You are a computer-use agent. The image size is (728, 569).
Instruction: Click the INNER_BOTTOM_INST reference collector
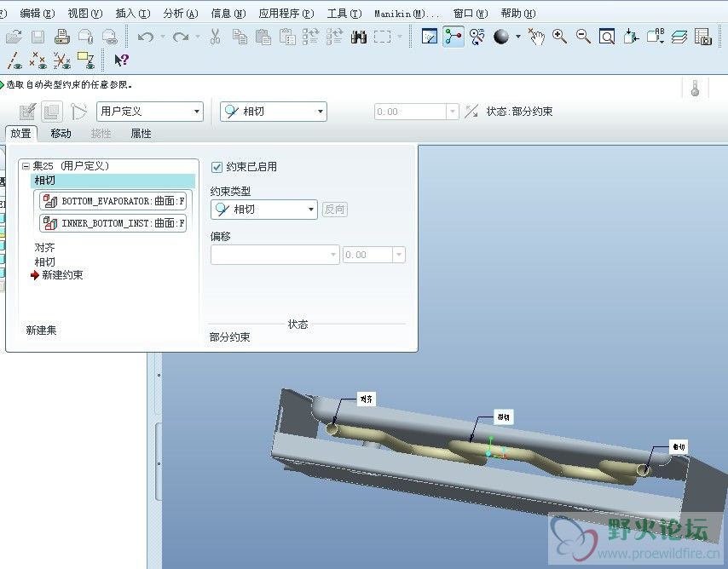click(113, 223)
